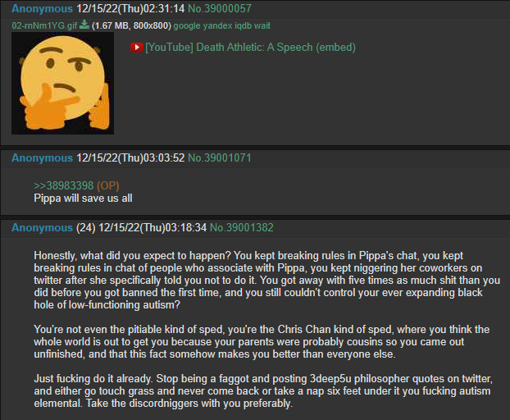The height and width of the screenshot is (420, 510).
Task: Click the wait reverse search link
Action: pos(262,25)
